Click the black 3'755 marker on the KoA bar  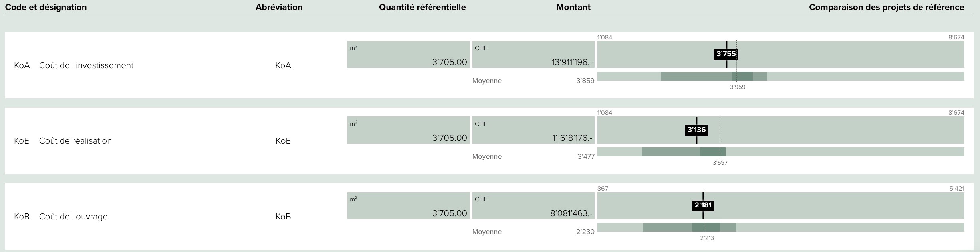click(x=726, y=54)
